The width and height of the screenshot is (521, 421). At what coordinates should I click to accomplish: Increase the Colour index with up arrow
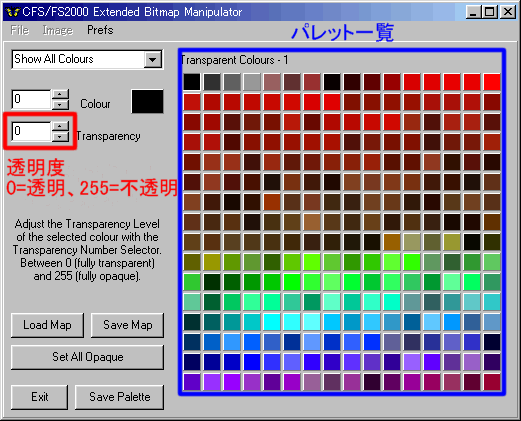click(x=60, y=94)
